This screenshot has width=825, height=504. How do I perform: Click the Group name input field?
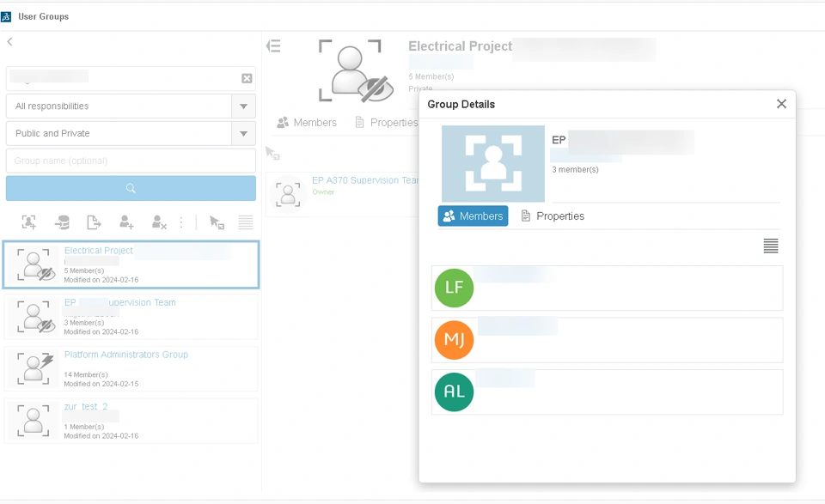point(131,161)
